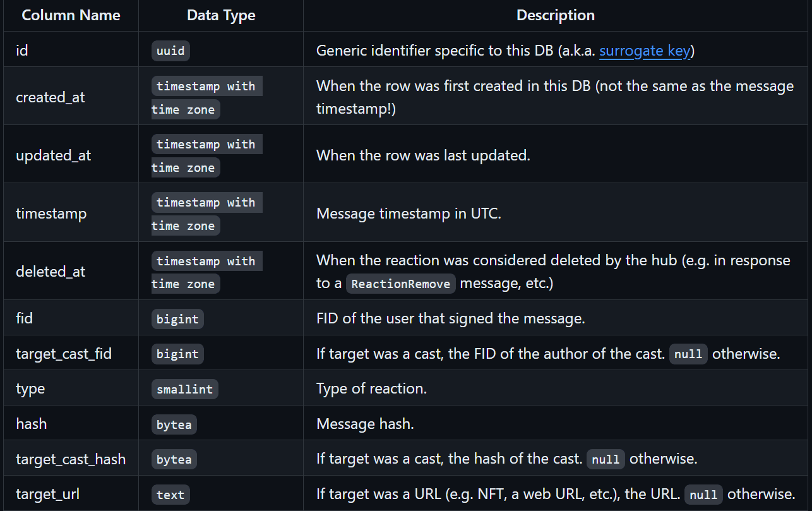Click the Column Name header

coord(71,15)
